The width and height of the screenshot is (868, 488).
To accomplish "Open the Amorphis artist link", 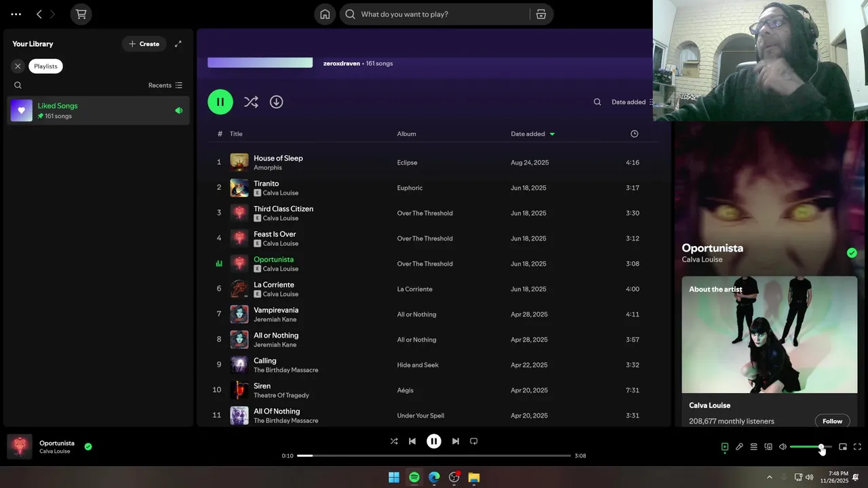I will point(268,167).
